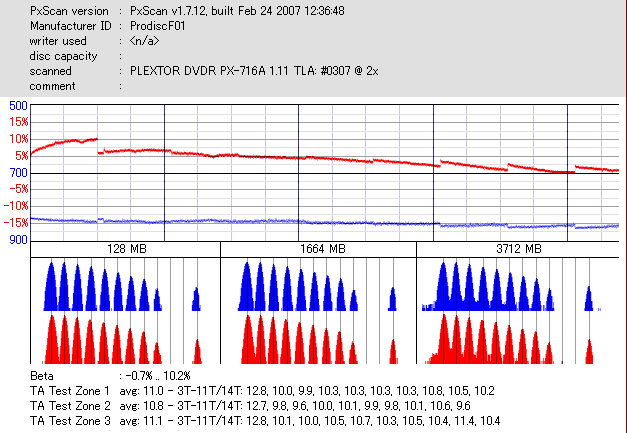This screenshot has width=627, height=433.
Task: Click the blue 500 axis label
Action: point(18,106)
